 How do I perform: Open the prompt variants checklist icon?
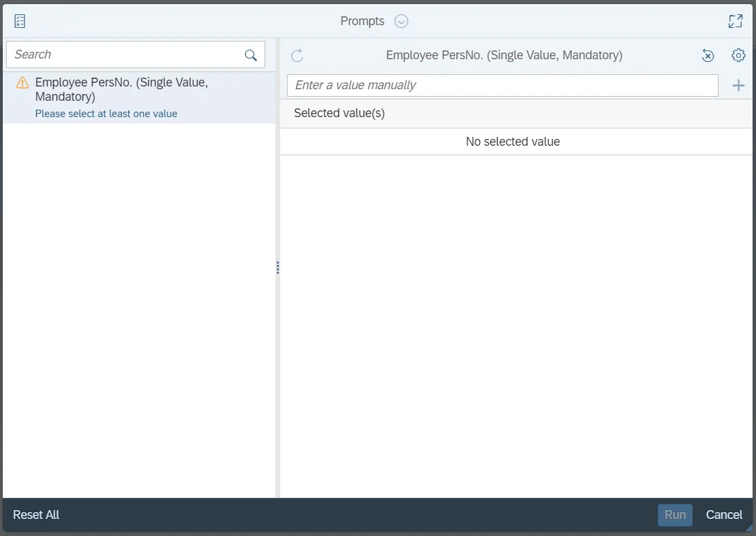pyautogui.click(x=20, y=21)
